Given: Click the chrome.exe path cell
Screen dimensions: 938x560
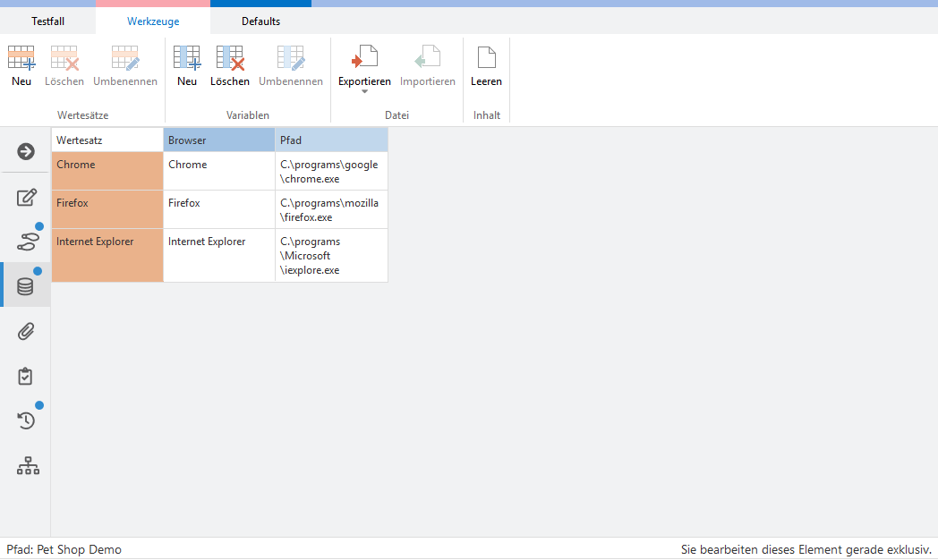Looking at the screenshot, I should [x=331, y=172].
